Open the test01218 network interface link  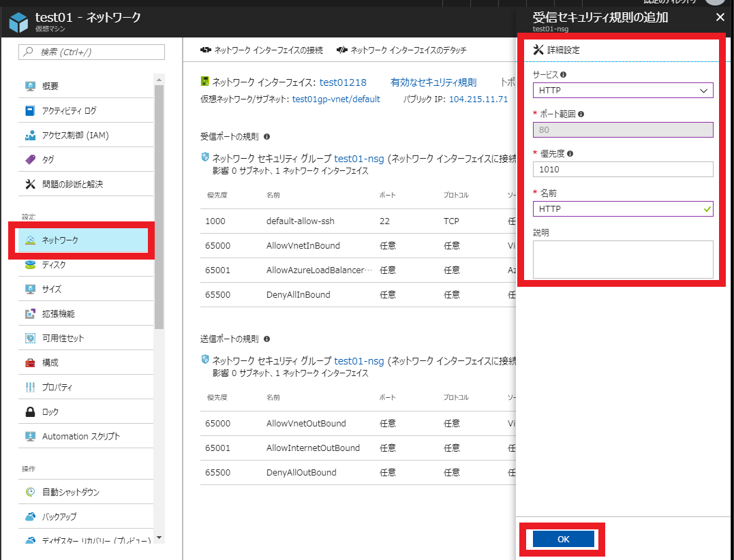tap(343, 82)
